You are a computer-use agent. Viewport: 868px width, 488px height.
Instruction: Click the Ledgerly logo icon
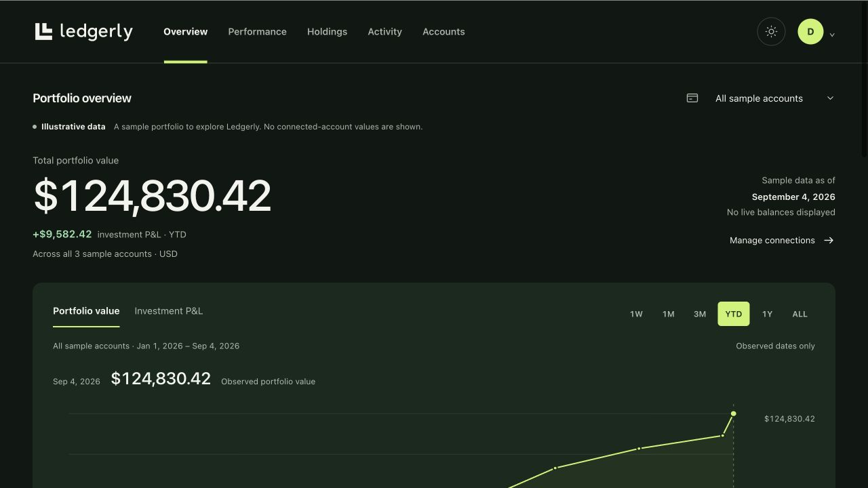pos(43,31)
